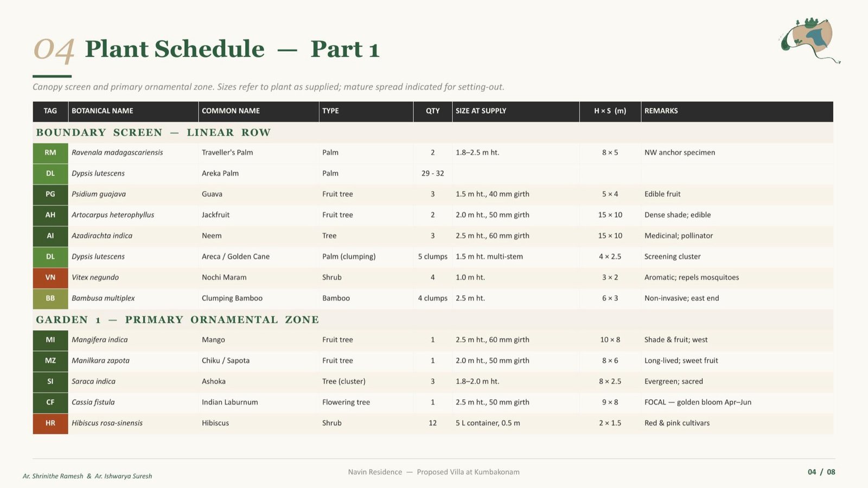Select Azadirachta indica botanical name
Viewport: 868px width, 488px height.
tap(102, 236)
